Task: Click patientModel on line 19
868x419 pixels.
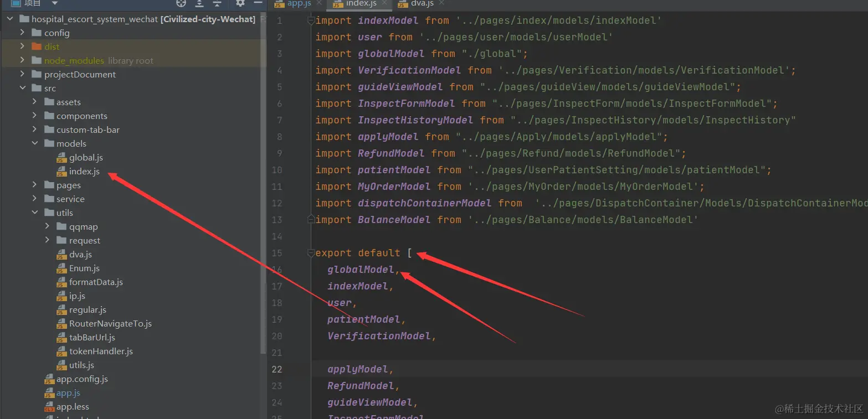Action: pyautogui.click(x=364, y=319)
